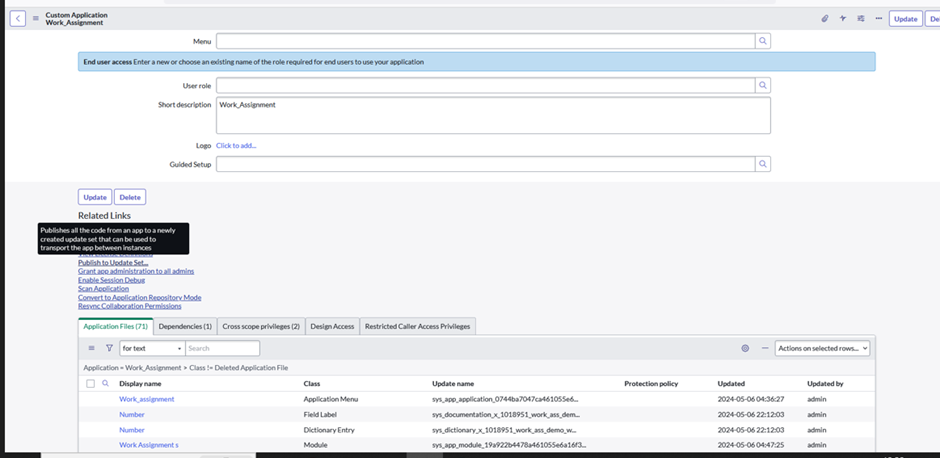Open the activity stream icon in header
940x458 pixels.
tap(843, 18)
